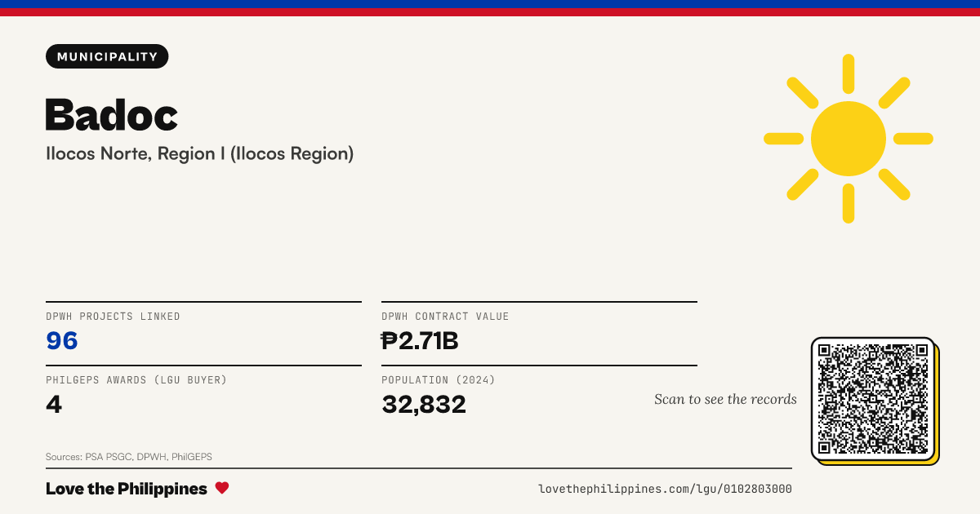Click the QR code image
The image size is (980, 514).
click(873, 399)
